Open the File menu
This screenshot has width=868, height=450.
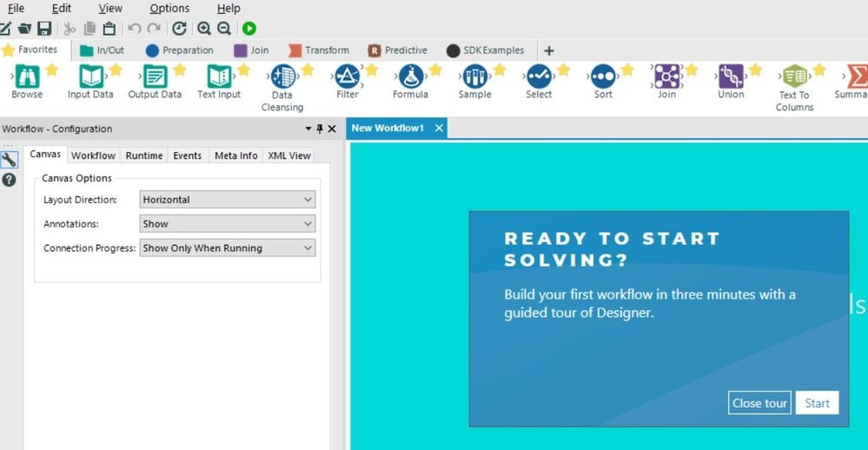pos(16,9)
